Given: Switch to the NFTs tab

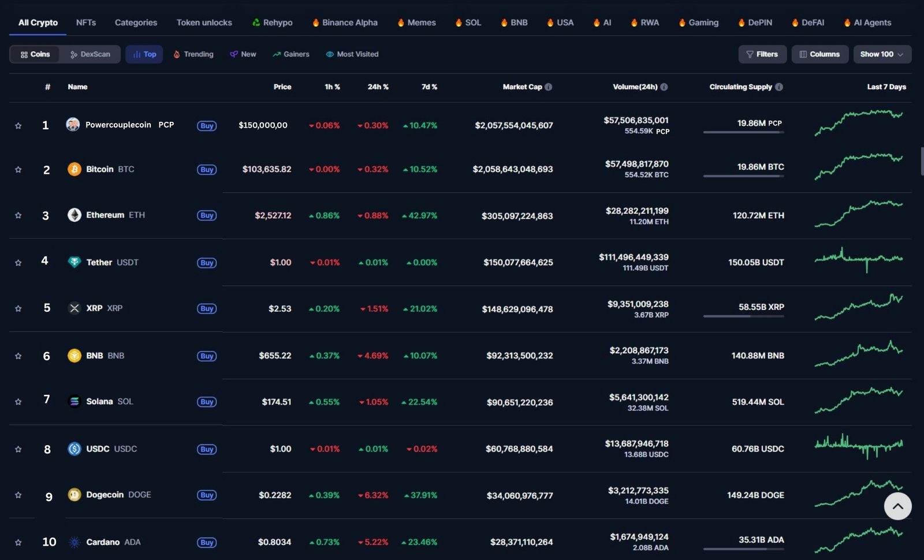Looking at the screenshot, I should tap(86, 23).
